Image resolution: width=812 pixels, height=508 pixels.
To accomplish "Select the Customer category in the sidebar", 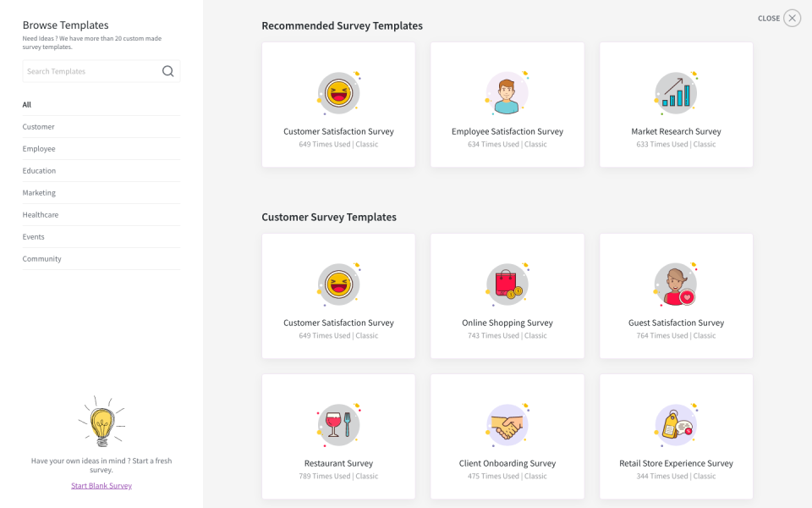I will (x=41, y=126).
